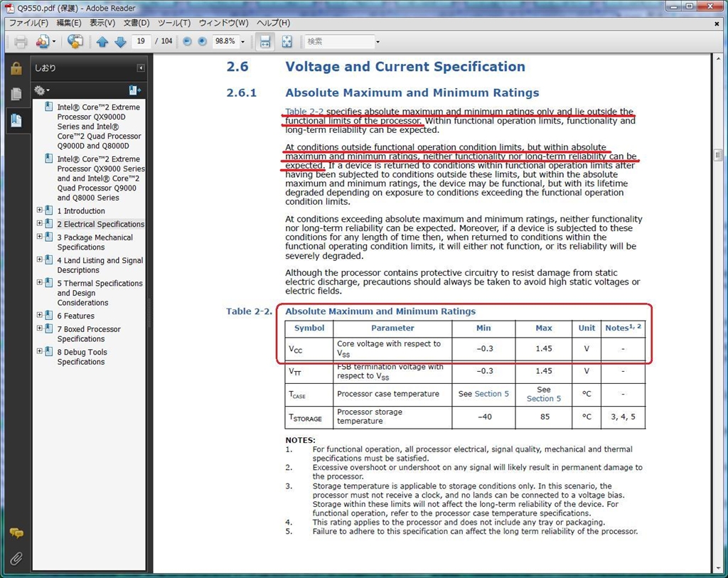Screen dimensions: 728x578
Task: Zoom in with the plus button
Action: click(202, 41)
